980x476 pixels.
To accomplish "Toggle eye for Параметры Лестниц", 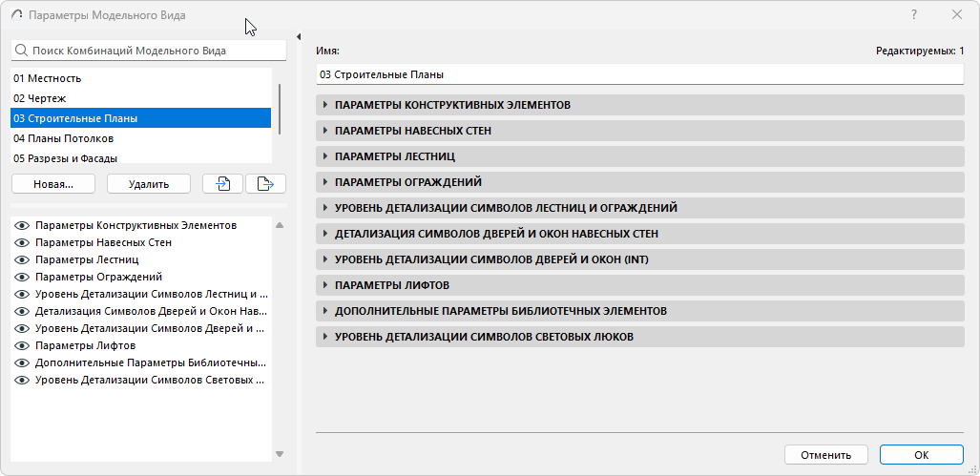I will (x=23, y=259).
